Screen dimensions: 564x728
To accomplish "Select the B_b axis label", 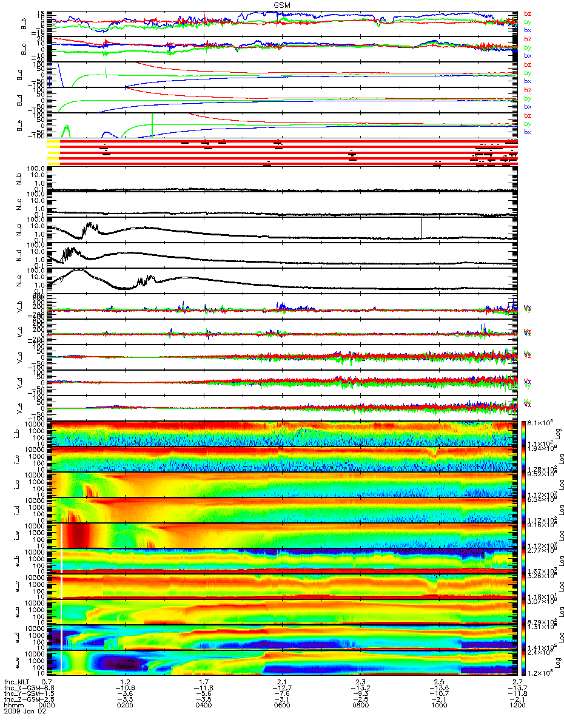I will (22, 24).
